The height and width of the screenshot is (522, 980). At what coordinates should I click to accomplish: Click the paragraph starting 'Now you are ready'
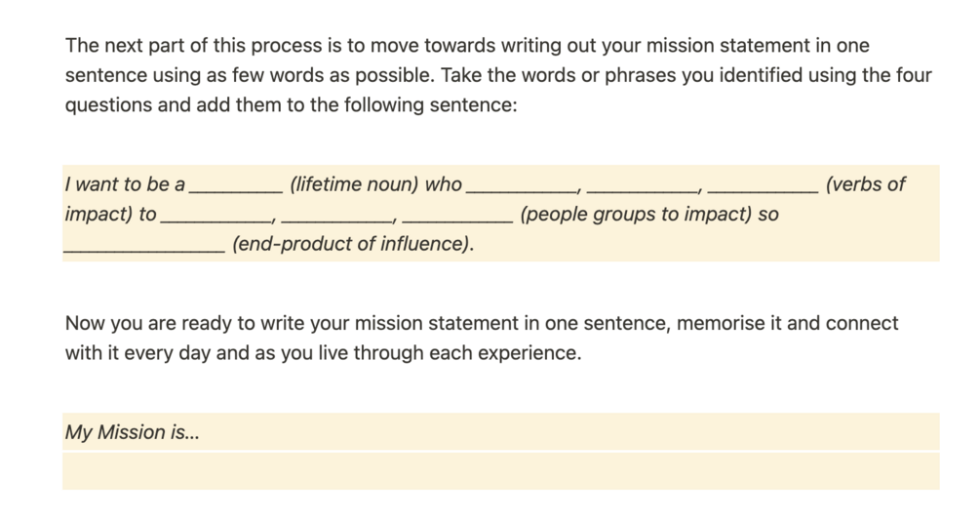(x=482, y=339)
